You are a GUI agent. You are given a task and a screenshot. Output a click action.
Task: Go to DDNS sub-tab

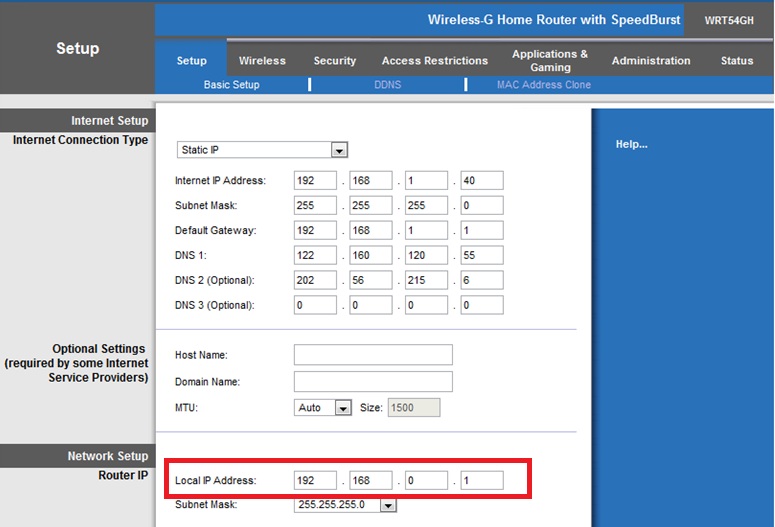(x=388, y=85)
